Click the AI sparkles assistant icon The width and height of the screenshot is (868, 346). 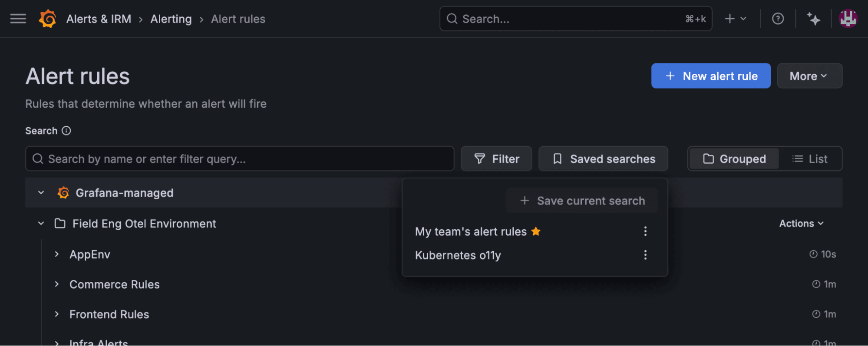814,19
